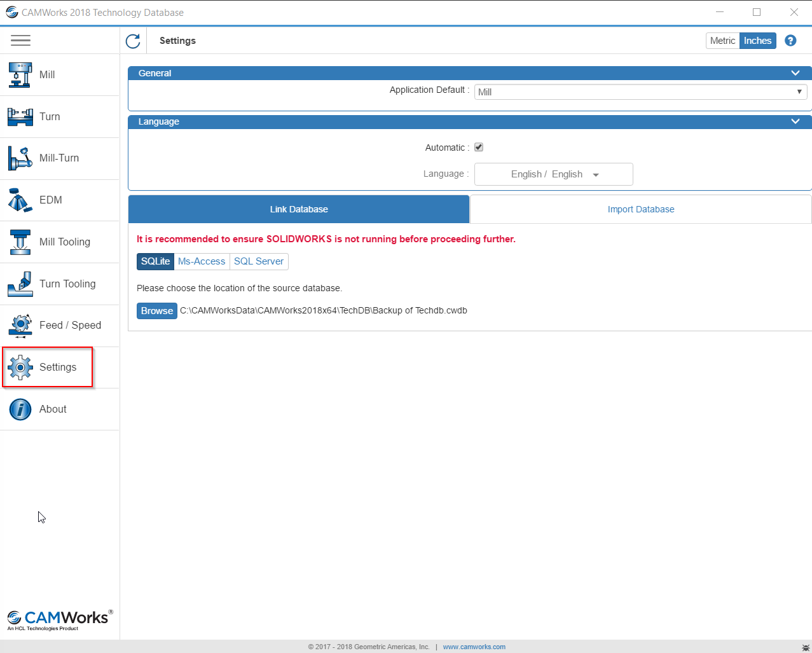Switch units to Metric
This screenshot has width=812, height=653.
[722, 41]
